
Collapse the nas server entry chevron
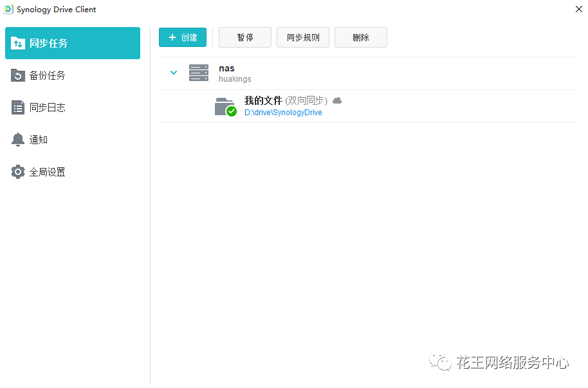click(174, 73)
